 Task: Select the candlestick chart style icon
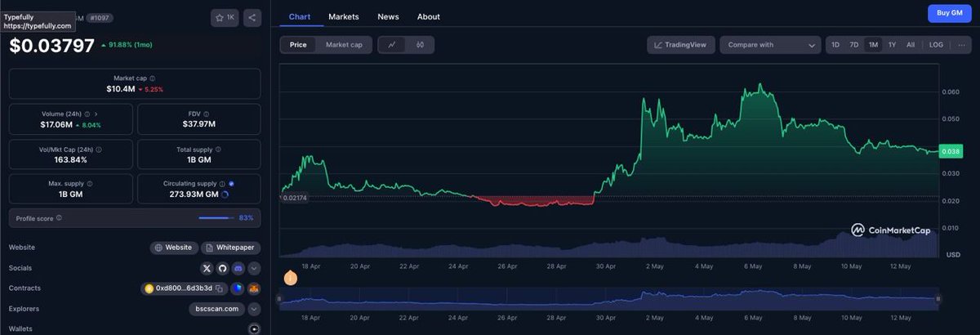click(x=420, y=45)
